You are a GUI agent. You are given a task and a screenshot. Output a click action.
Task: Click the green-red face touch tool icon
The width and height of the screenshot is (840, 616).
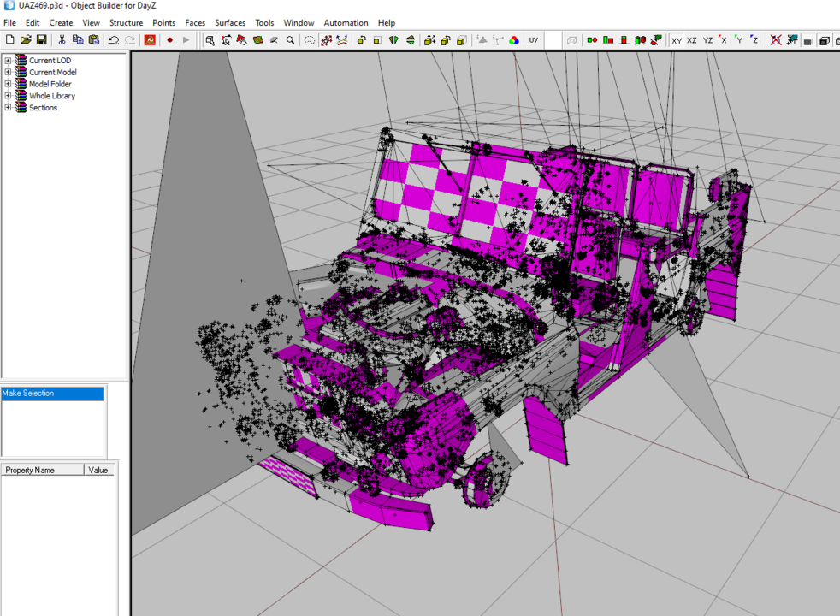(x=257, y=40)
